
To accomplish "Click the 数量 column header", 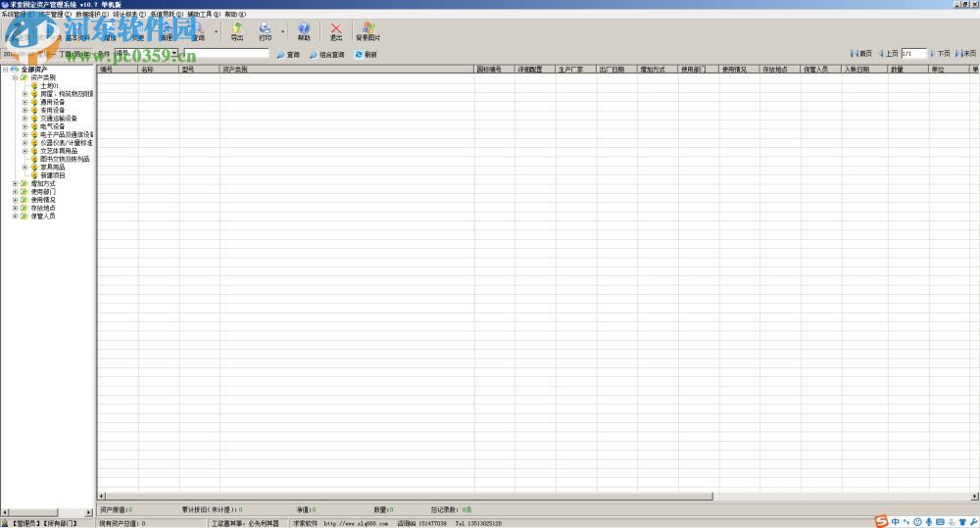I will [x=908, y=70].
